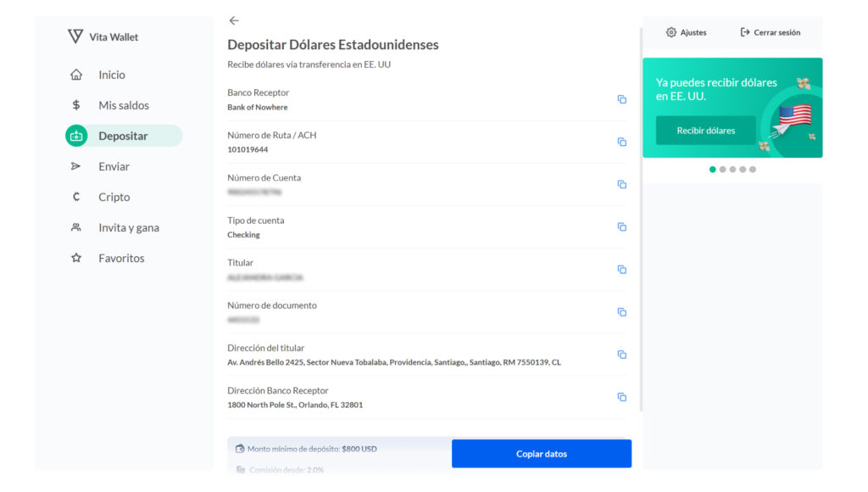
Task: Open the Enviar section
Action: pyautogui.click(x=114, y=166)
